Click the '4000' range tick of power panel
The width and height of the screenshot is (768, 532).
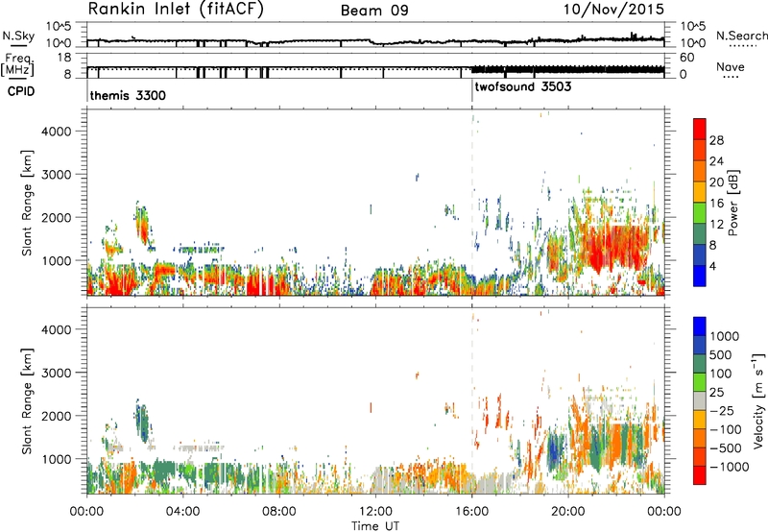[x=56, y=132]
